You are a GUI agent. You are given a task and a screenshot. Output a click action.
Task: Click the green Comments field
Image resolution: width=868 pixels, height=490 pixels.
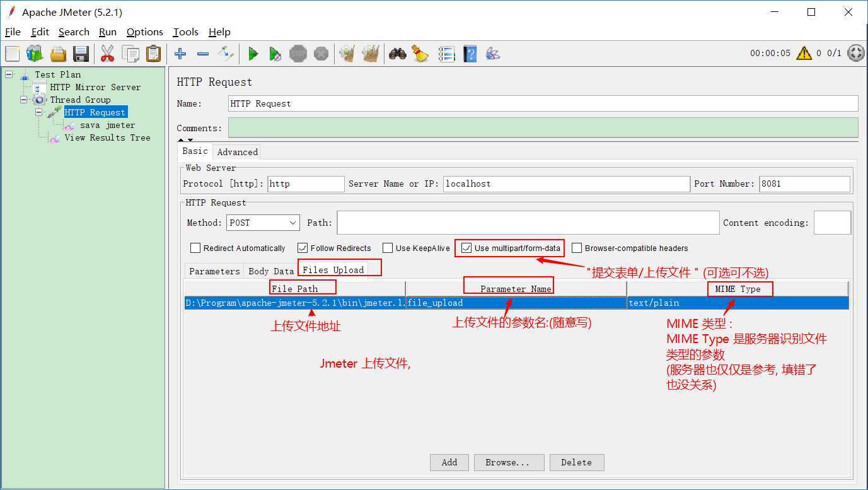point(543,127)
